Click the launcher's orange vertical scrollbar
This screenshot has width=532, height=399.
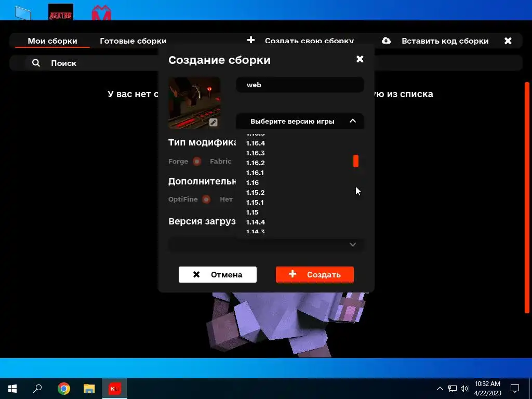pos(527,197)
